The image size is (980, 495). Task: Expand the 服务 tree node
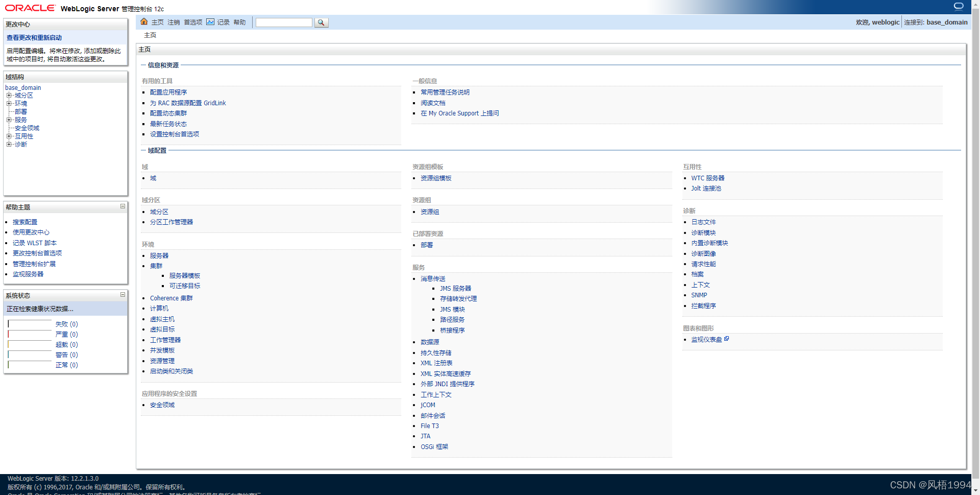(9, 120)
